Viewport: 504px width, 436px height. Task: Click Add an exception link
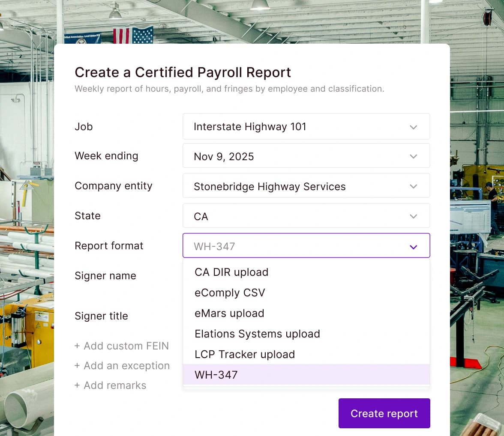[x=122, y=366]
